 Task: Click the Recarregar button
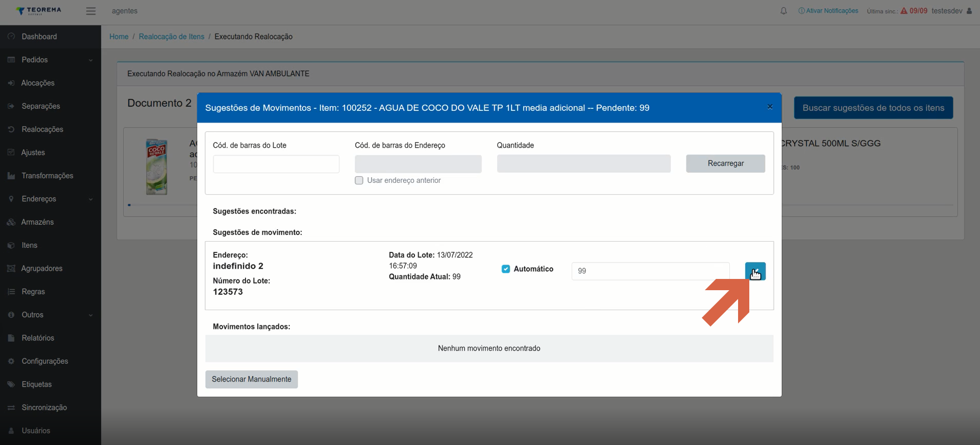coord(725,163)
